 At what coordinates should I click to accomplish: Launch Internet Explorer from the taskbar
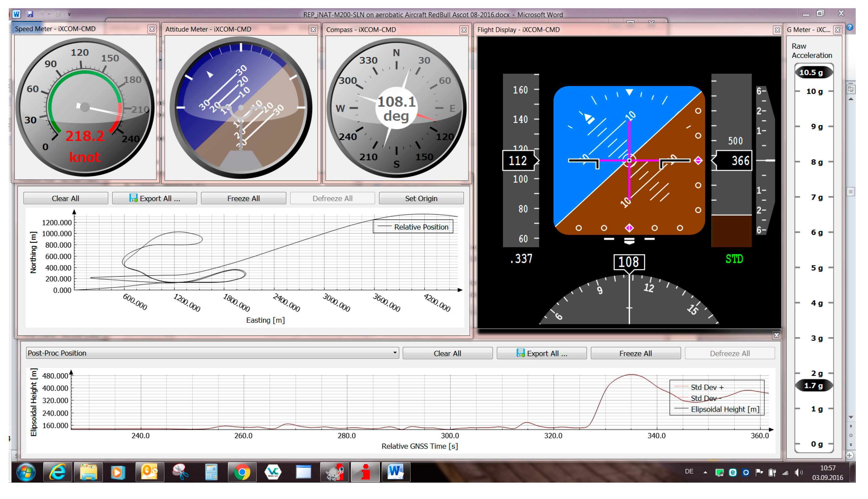57,472
